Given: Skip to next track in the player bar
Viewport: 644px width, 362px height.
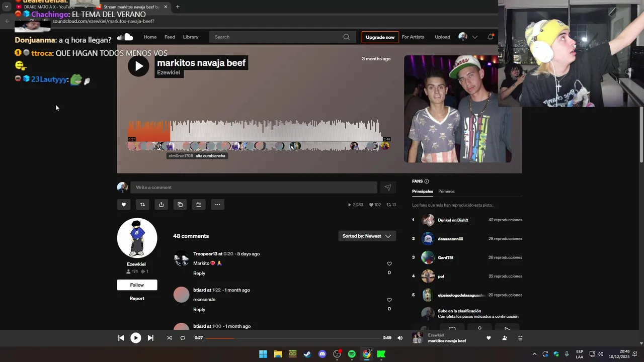Looking at the screenshot, I should point(150,338).
